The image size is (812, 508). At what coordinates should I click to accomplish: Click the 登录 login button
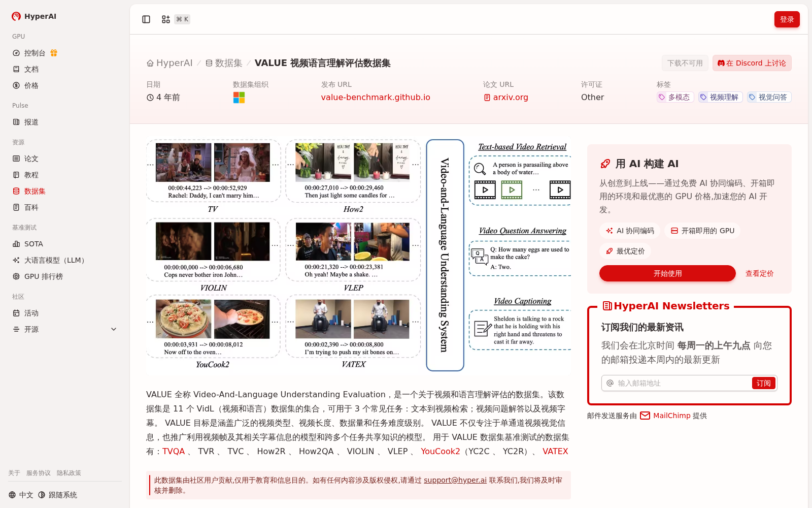point(787,19)
